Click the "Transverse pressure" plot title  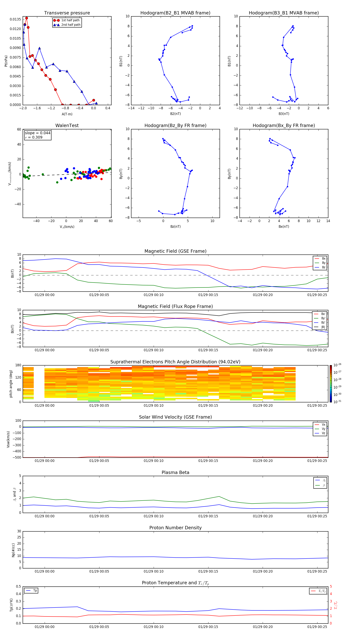[x=67, y=13]
